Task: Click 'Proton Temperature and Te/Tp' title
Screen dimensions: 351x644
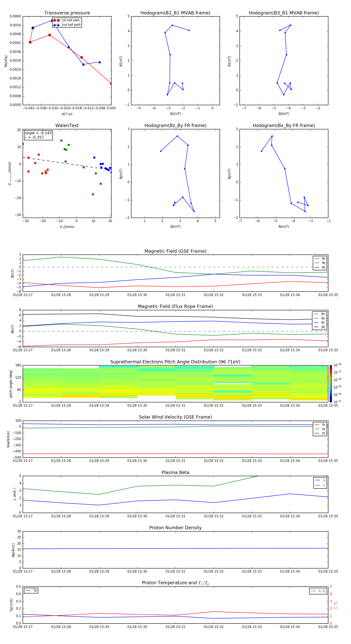Action: [175, 583]
